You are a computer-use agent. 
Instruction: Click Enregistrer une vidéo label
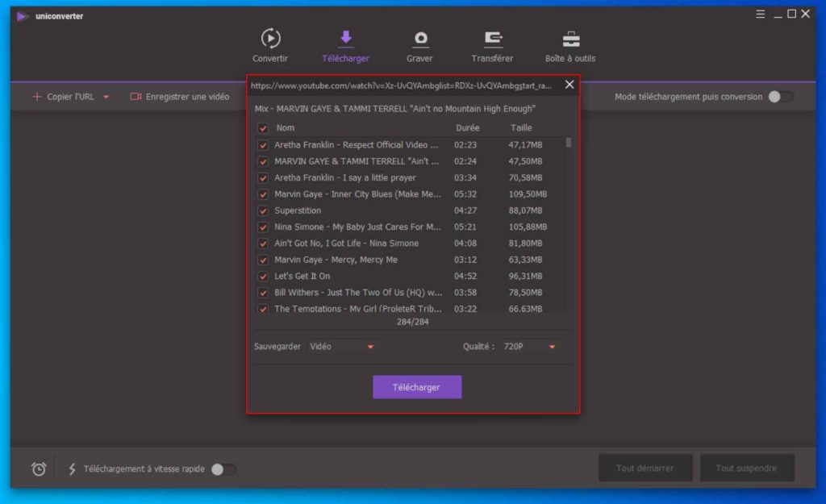click(187, 97)
